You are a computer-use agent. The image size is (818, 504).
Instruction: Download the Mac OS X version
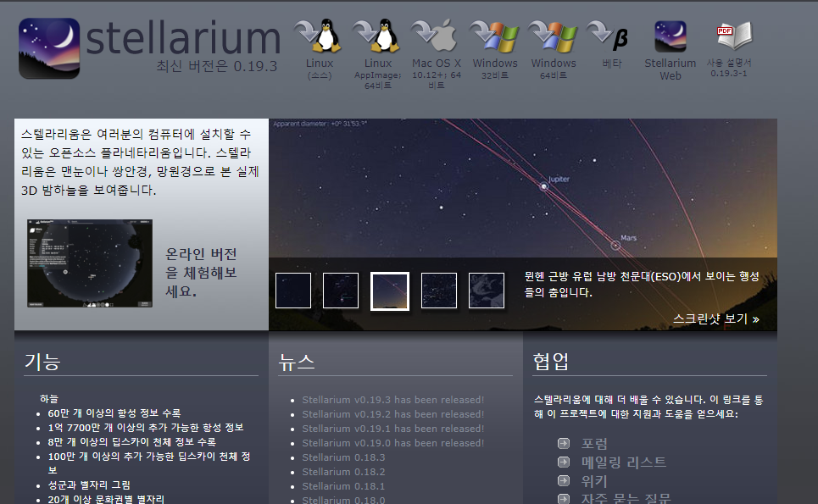436,36
